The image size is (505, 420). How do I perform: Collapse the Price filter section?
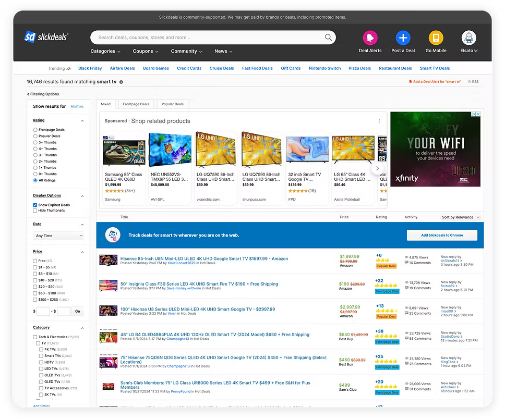click(82, 252)
